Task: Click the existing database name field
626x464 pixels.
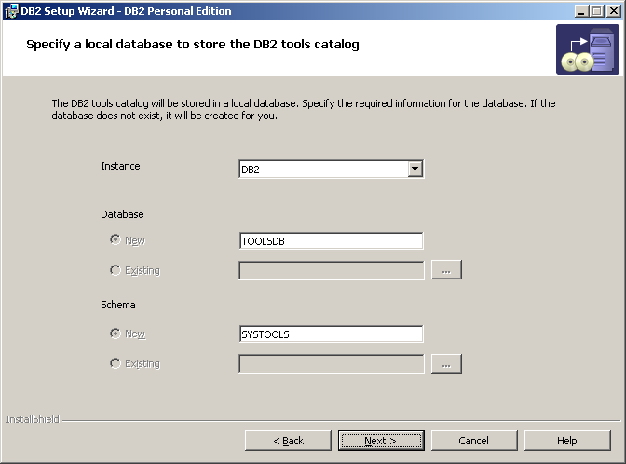Action: pyautogui.click(x=331, y=270)
